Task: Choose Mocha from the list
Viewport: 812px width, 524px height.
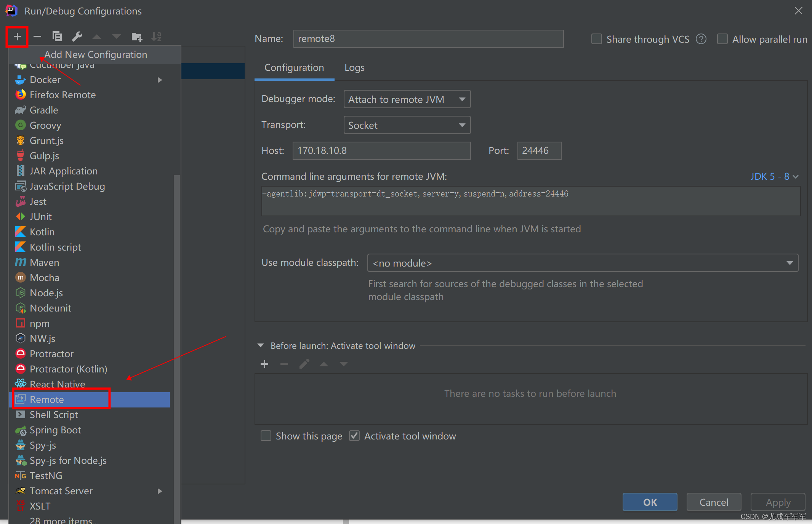Action: [x=89, y=278]
